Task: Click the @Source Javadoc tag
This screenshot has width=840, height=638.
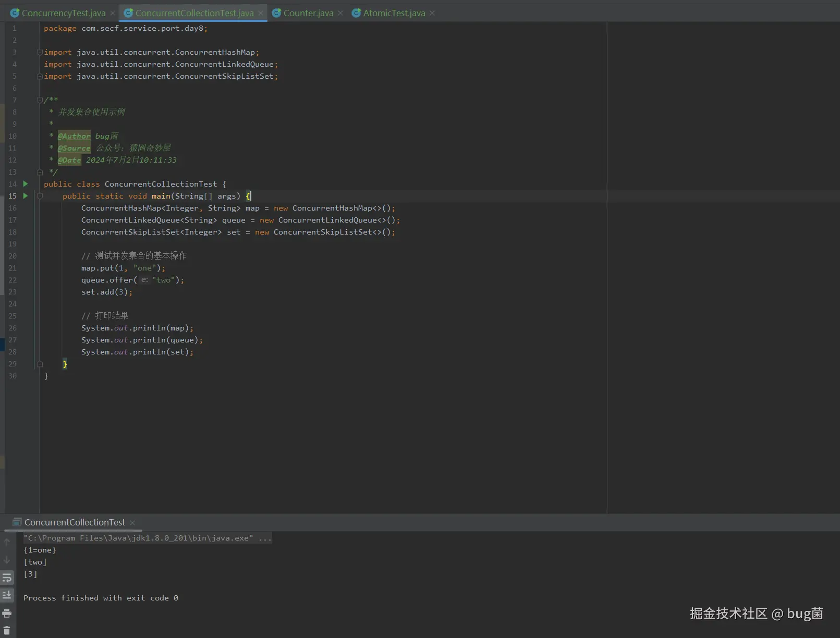Action: tap(74, 148)
